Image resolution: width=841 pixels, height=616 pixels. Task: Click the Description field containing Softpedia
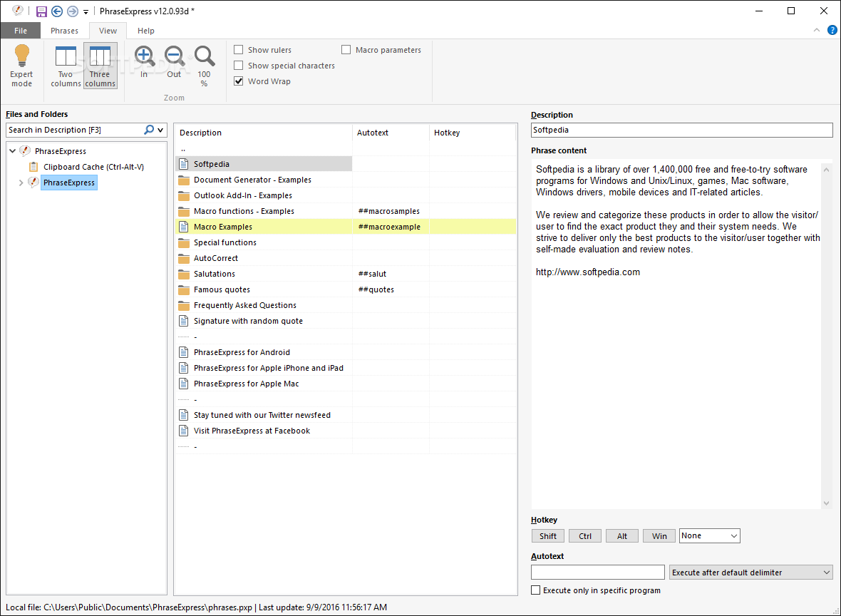point(681,130)
